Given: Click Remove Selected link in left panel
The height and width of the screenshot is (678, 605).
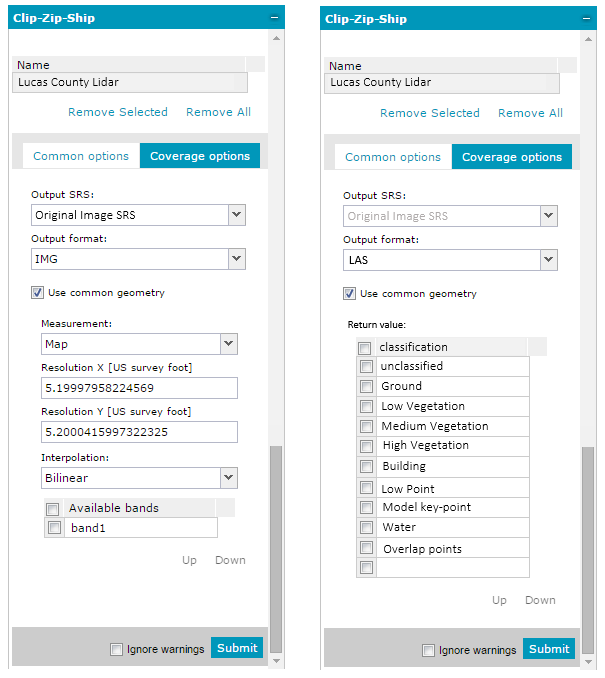Looking at the screenshot, I should (x=118, y=112).
